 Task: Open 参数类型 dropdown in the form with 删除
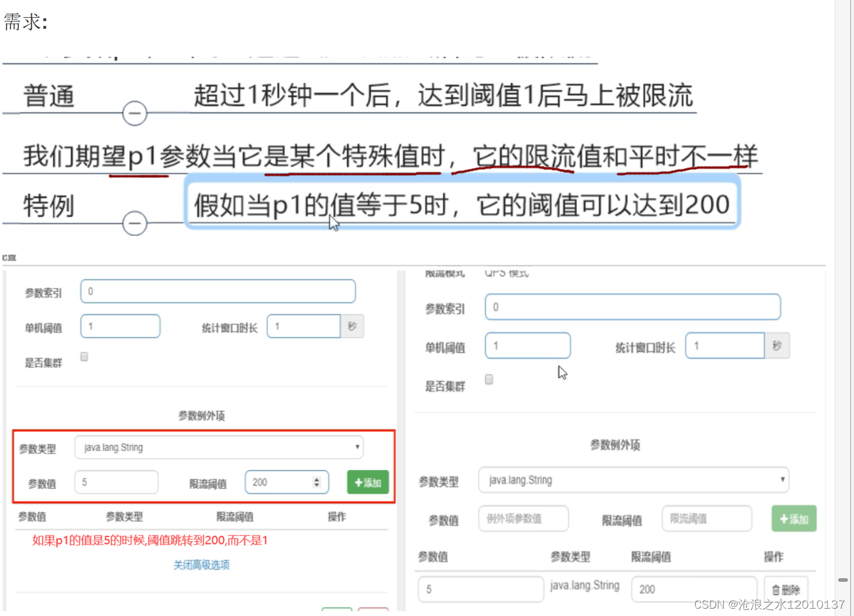634,480
